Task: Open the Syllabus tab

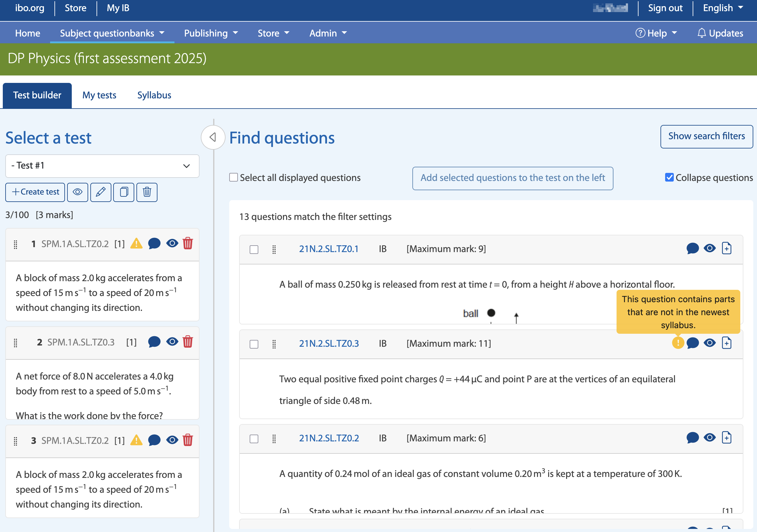Action: pyautogui.click(x=154, y=95)
